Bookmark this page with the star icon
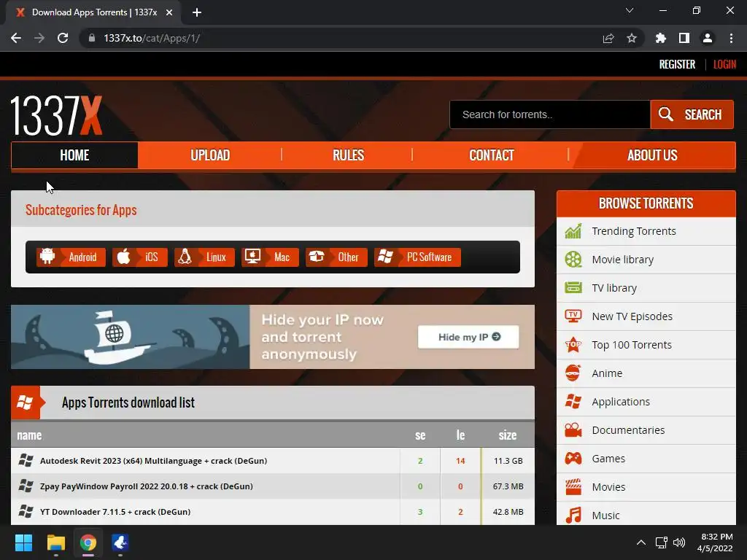 pyautogui.click(x=632, y=38)
